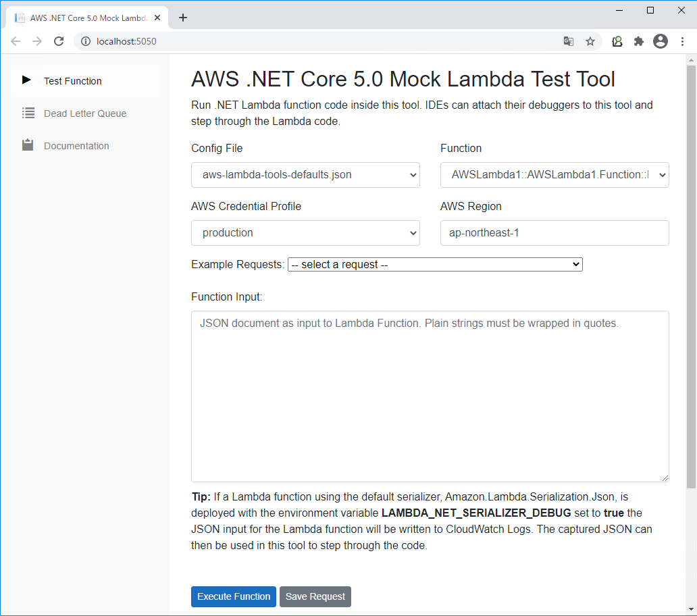Click inside the Function Input text area
Screen dimensions: 697x616
tap(430, 395)
